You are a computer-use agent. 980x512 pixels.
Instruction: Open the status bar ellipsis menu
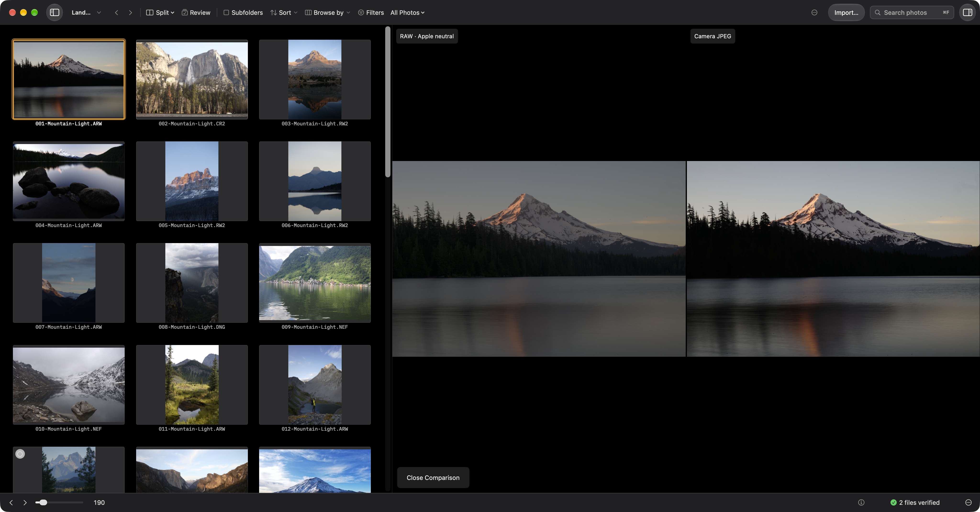click(969, 502)
